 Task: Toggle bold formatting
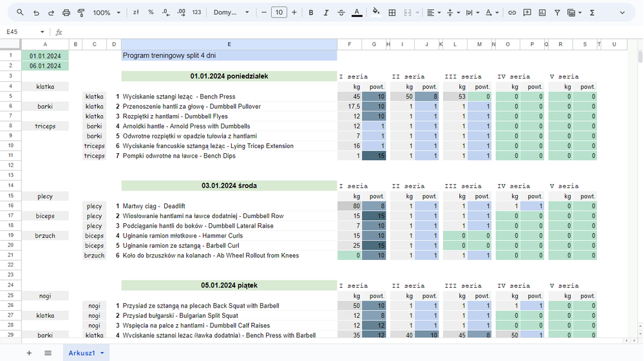[x=311, y=13]
